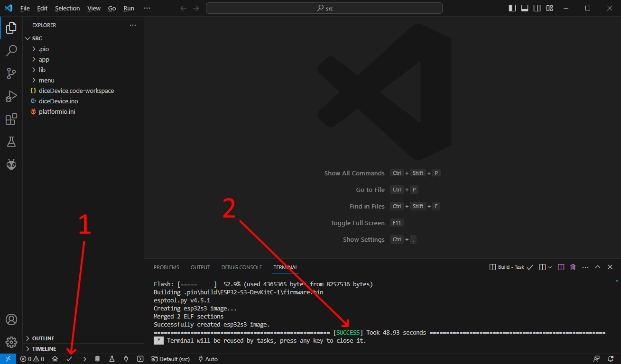This screenshot has width=621, height=364.
Task: Open the Search view in activity bar
Action: (11, 51)
